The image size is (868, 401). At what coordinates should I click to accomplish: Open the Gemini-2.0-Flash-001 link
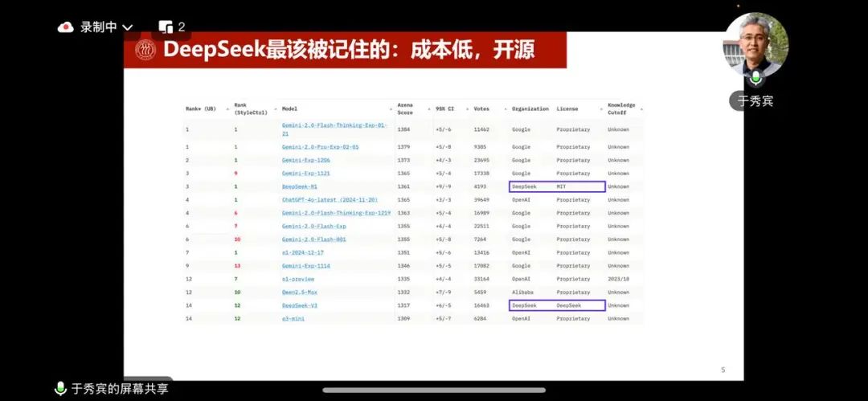click(x=314, y=239)
